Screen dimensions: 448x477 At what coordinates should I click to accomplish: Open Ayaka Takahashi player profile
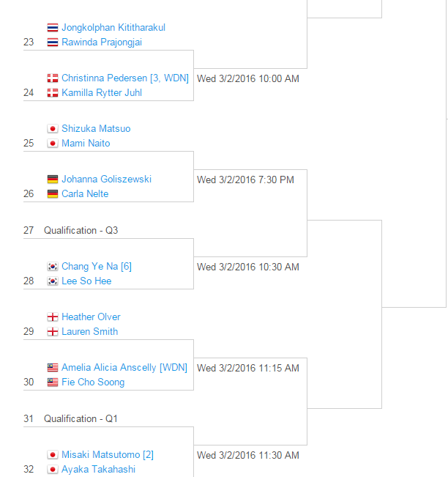98,470
